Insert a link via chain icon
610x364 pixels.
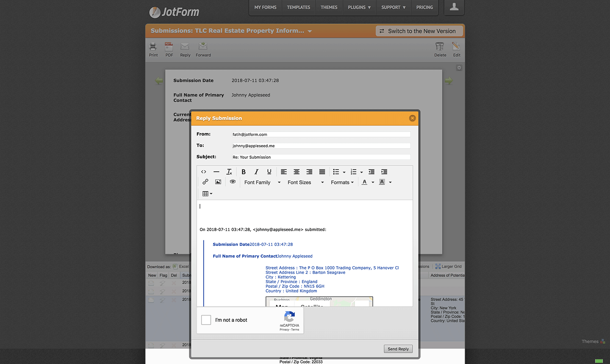(205, 182)
